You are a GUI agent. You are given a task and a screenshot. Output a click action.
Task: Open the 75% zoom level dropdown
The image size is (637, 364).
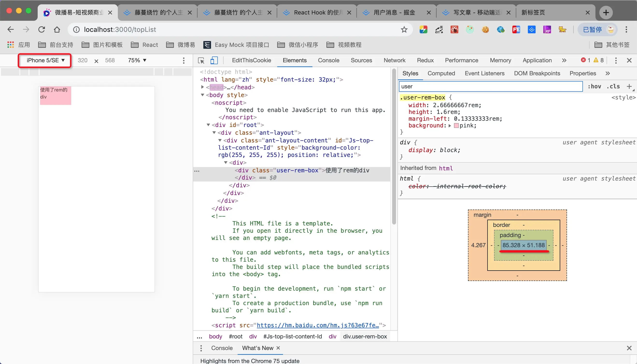(137, 61)
